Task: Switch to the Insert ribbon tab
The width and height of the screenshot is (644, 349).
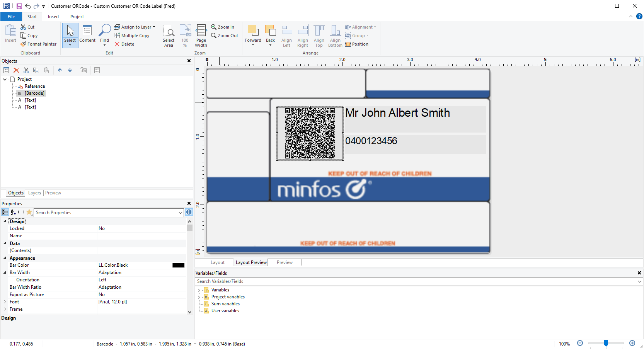Action: coord(53,17)
